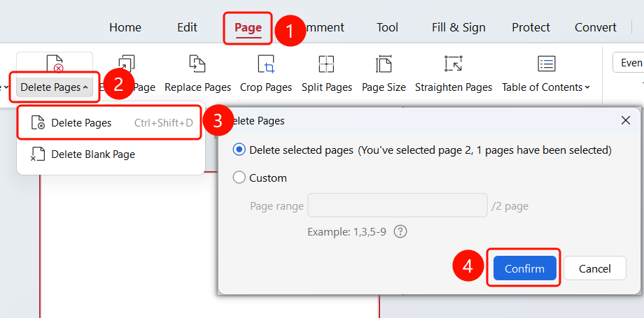Select the Page tab

[x=248, y=27]
